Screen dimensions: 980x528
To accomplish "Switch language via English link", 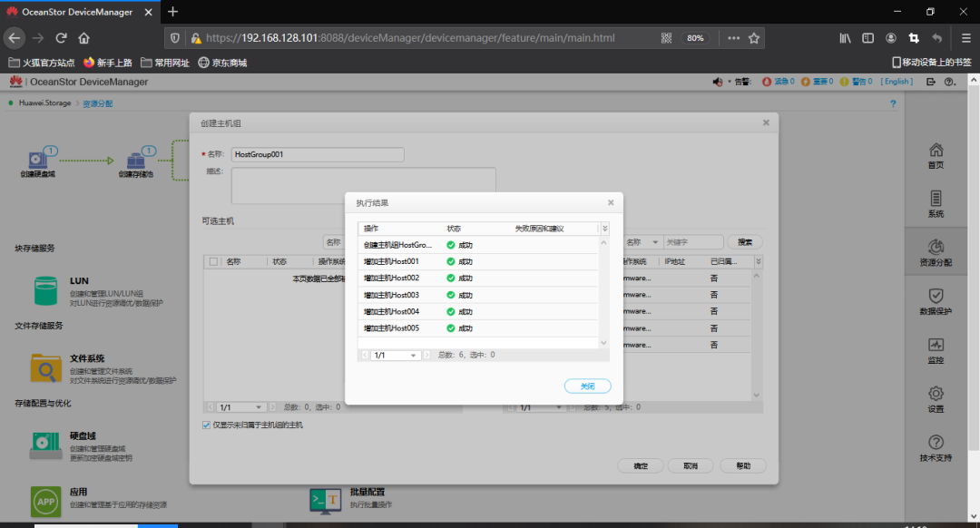I will [x=897, y=82].
